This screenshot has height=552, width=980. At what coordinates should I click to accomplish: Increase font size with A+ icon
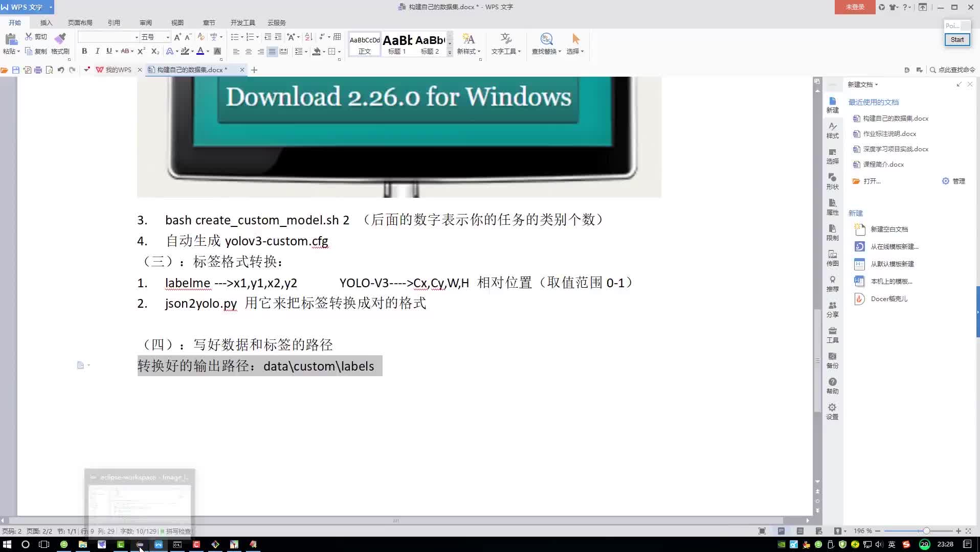coord(177,37)
